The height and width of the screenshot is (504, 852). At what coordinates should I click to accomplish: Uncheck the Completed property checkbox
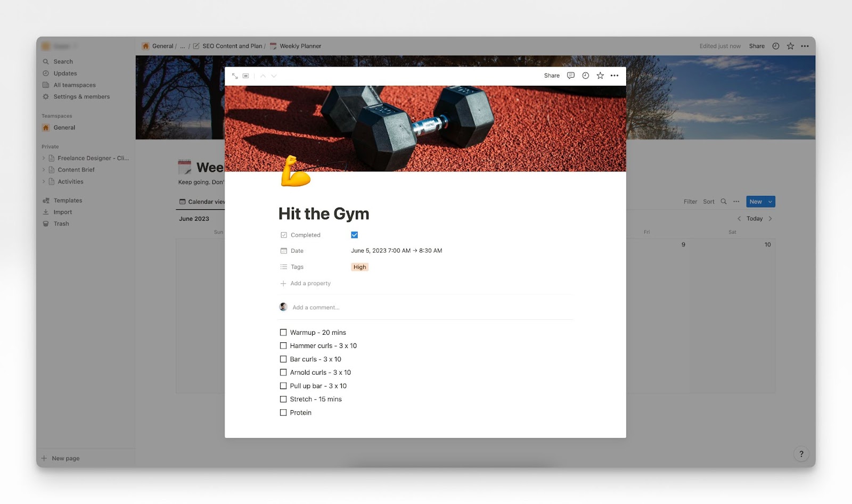[x=355, y=235]
